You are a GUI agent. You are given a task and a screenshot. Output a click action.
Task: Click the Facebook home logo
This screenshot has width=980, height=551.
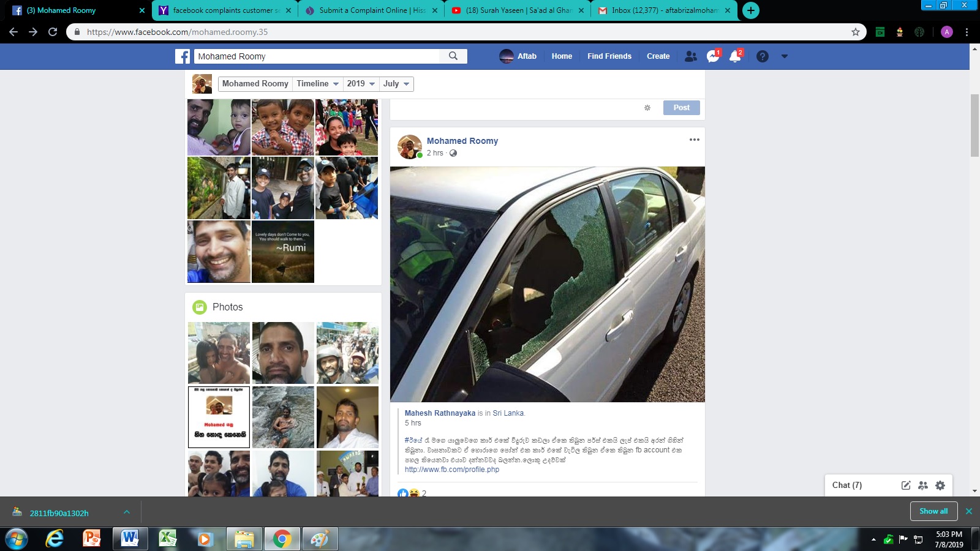pyautogui.click(x=182, y=56)
